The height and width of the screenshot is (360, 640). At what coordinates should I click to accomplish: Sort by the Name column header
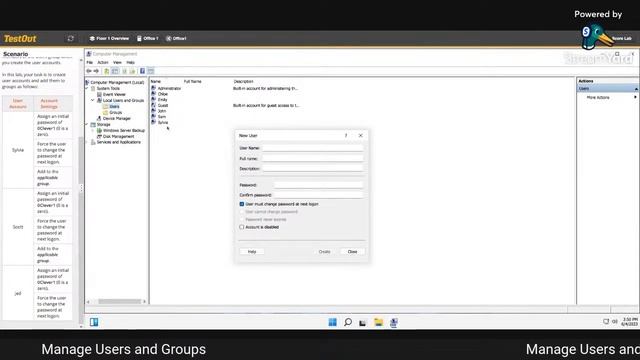[156, 81]
